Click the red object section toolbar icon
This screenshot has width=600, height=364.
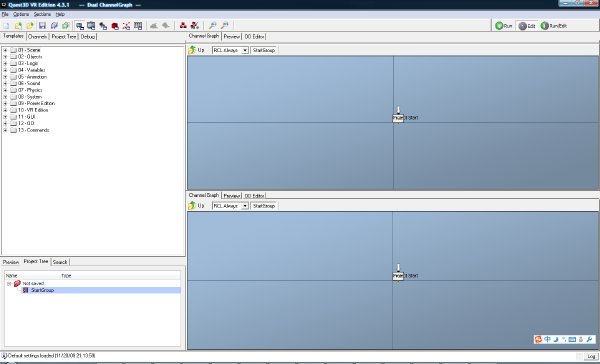click(115, 26)
